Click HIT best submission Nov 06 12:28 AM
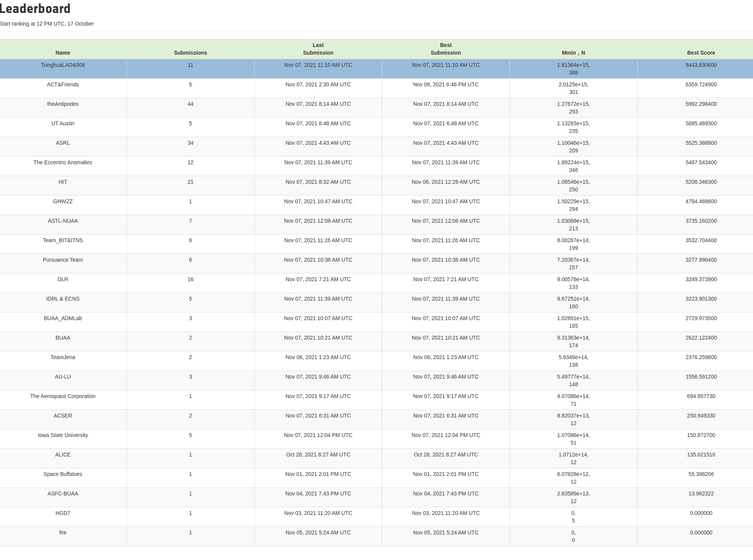The height and width of the screenshot is (560, 753). coord(446,182)
